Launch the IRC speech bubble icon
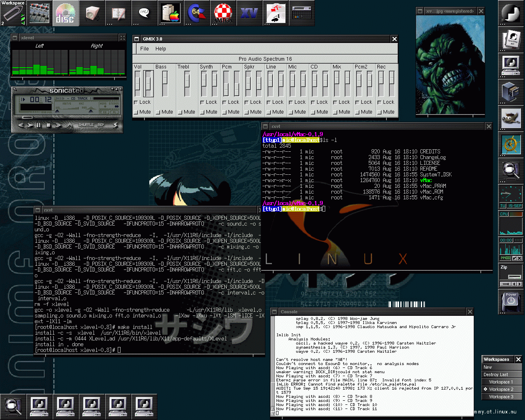 coord(144,13)
